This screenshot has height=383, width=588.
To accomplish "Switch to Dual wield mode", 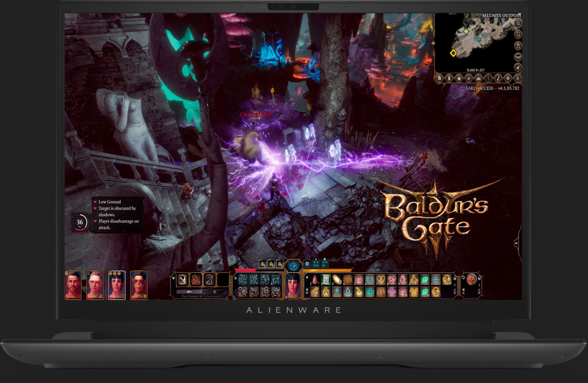I will [x=213, y=296].
